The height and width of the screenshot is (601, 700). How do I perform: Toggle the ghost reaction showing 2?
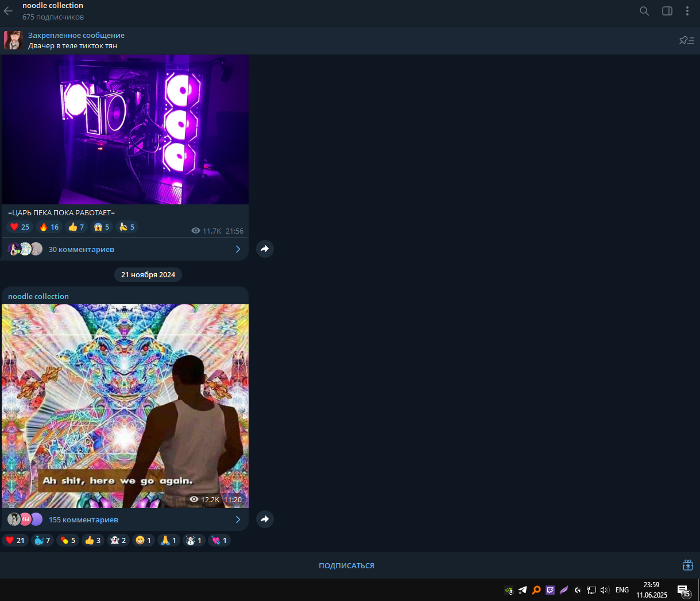coord(118,540)
